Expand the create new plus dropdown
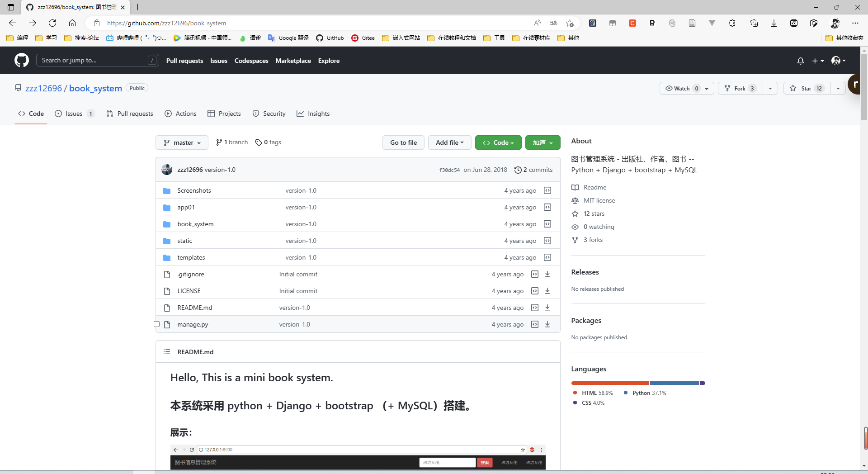The image size is (868, 474). click(818, 61)
